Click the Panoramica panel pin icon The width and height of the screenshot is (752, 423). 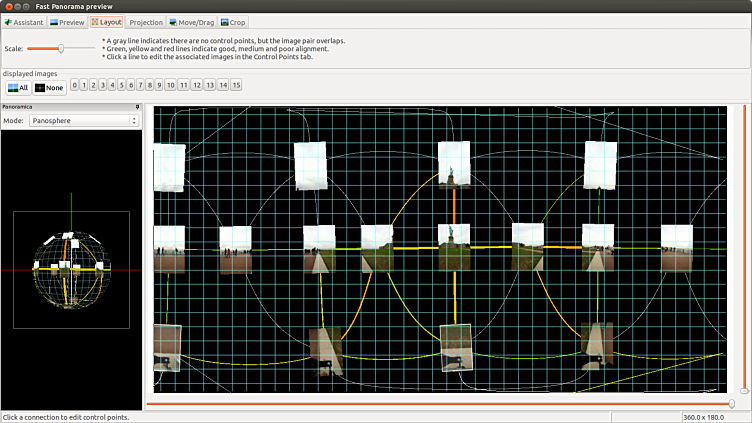tap(137, 106)
